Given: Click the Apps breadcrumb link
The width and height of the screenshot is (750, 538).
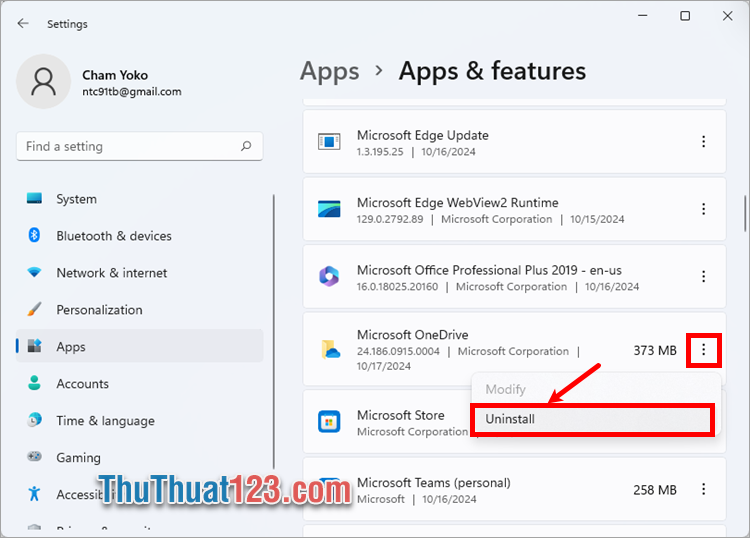Looking at the screenshot, I should tap(329, 71).
